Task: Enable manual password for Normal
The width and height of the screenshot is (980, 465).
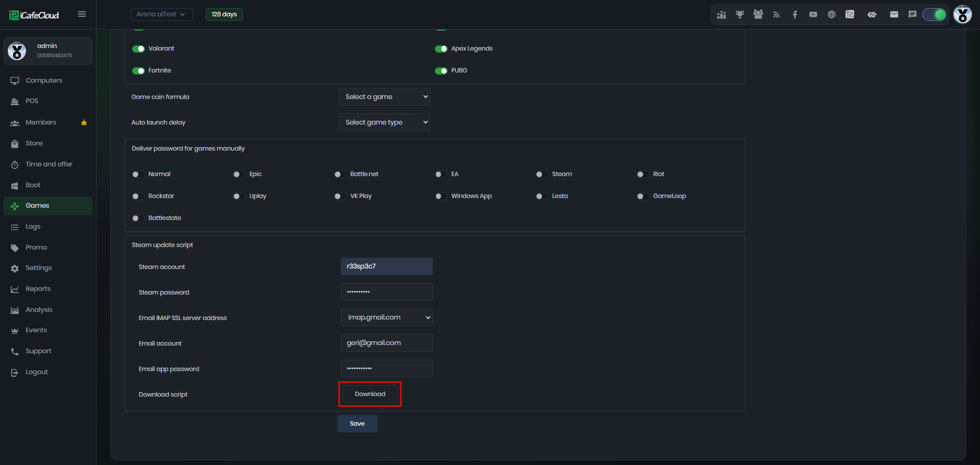Action: tap(138, 175)
